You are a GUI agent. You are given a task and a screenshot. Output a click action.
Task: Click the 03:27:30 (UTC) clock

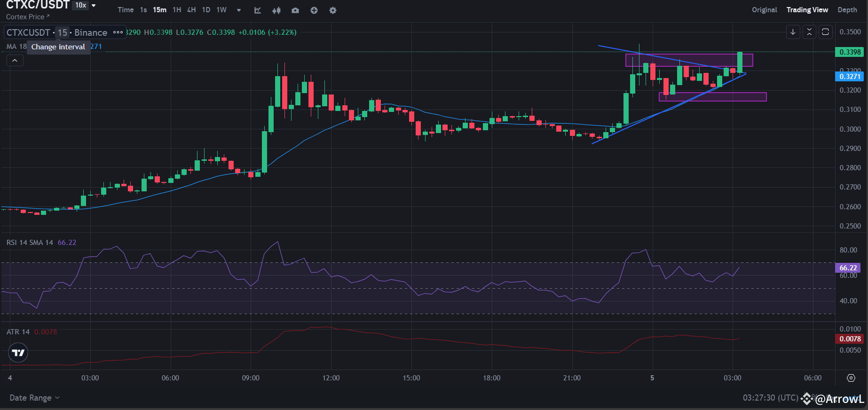[770, 398]
